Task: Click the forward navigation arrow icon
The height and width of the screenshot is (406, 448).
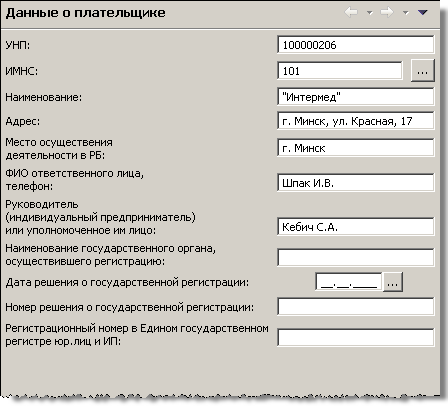Action: pyautogui.click(x=387, y=13)
